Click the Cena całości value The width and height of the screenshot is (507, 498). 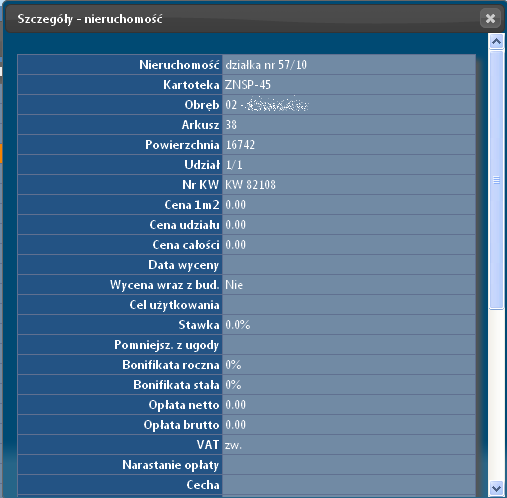click(235, 245)
